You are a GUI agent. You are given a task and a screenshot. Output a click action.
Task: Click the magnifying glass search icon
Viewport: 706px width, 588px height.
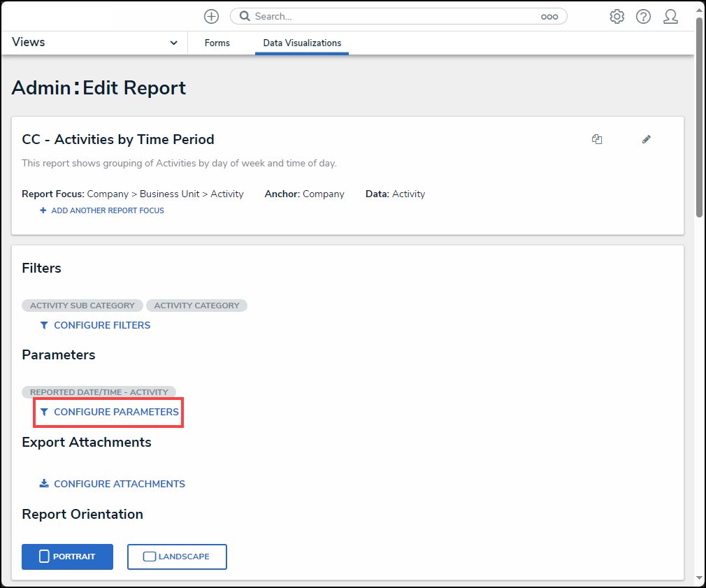(245, 17)
